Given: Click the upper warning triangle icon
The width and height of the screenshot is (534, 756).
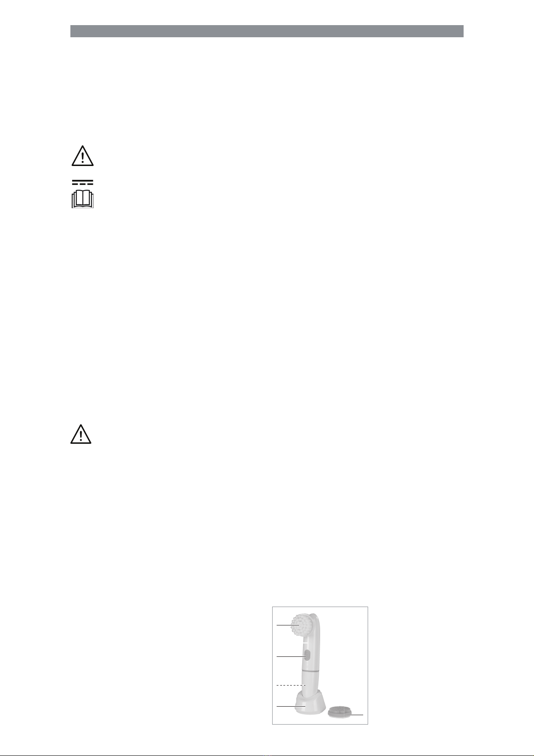Looking at the screenshot, I should click(x=82, y=157).
